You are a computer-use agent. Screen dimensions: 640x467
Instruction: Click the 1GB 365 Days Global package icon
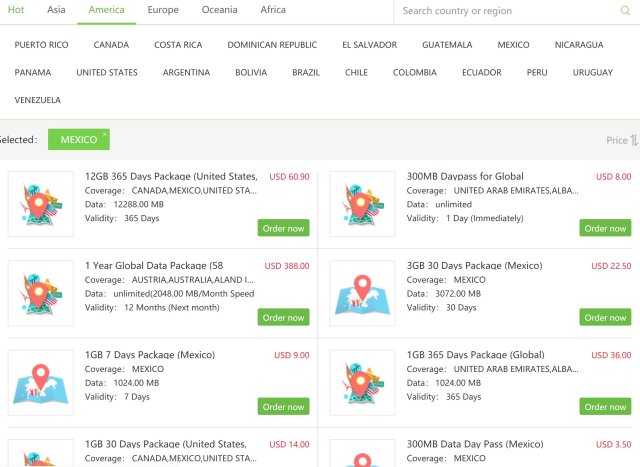[x=362, y=382]
